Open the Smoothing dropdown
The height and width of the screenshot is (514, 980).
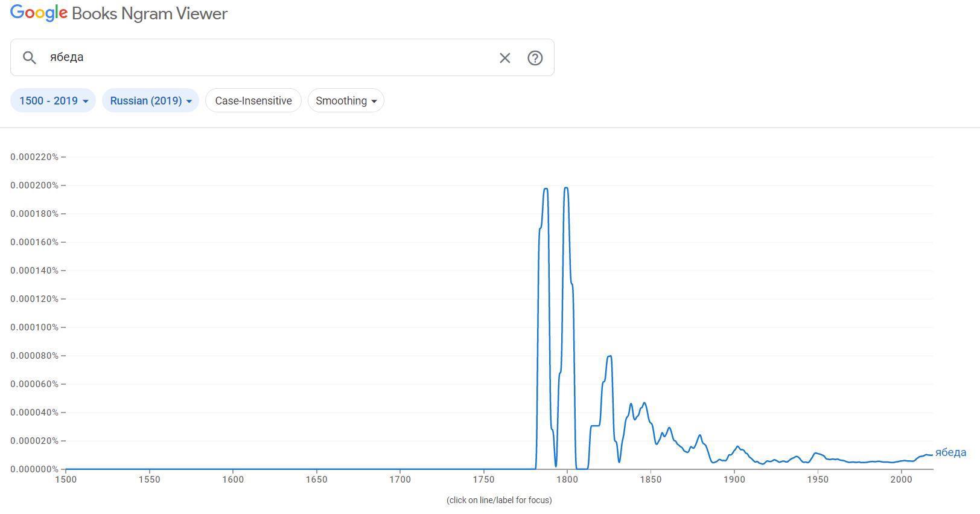346,101
